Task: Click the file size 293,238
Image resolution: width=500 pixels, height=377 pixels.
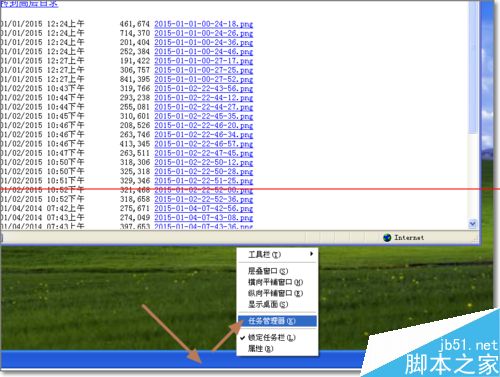Action: point(135,98)
